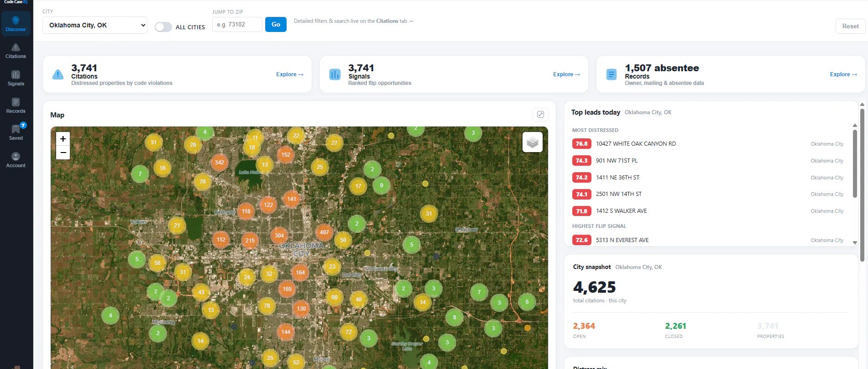Select the 130 cluster marker on map
Image resolution: width=868 pixels, height=369 pixels.
301,309
